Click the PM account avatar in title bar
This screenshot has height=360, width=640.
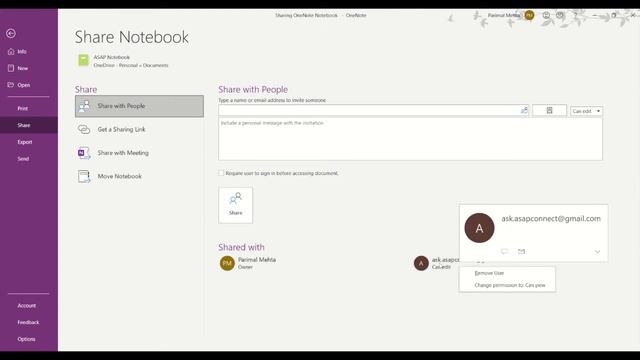[529, 16]
